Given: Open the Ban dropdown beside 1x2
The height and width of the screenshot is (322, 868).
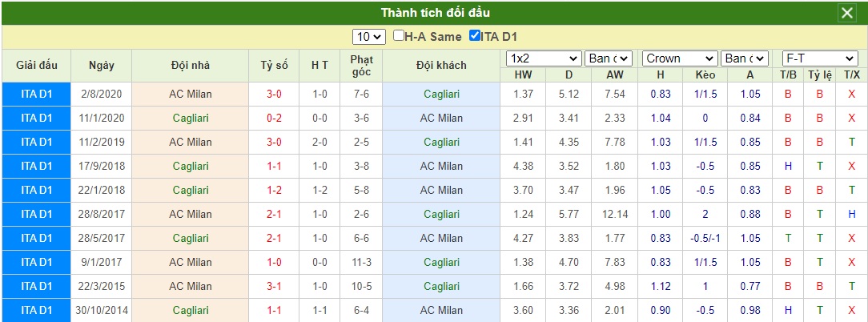Looking at the screenshot, I should (x=609, y=58).
